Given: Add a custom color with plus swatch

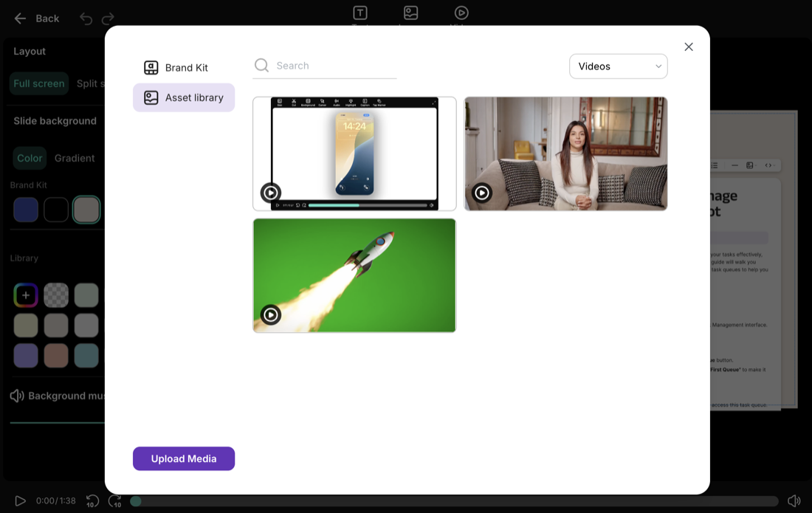Looking at the screenshot, I should (26, 295).
